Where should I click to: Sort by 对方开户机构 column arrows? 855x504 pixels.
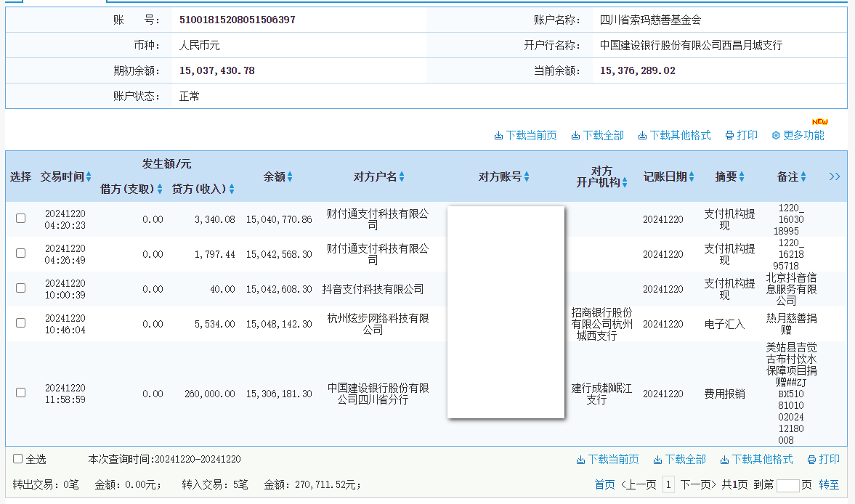tap(624, 182)
